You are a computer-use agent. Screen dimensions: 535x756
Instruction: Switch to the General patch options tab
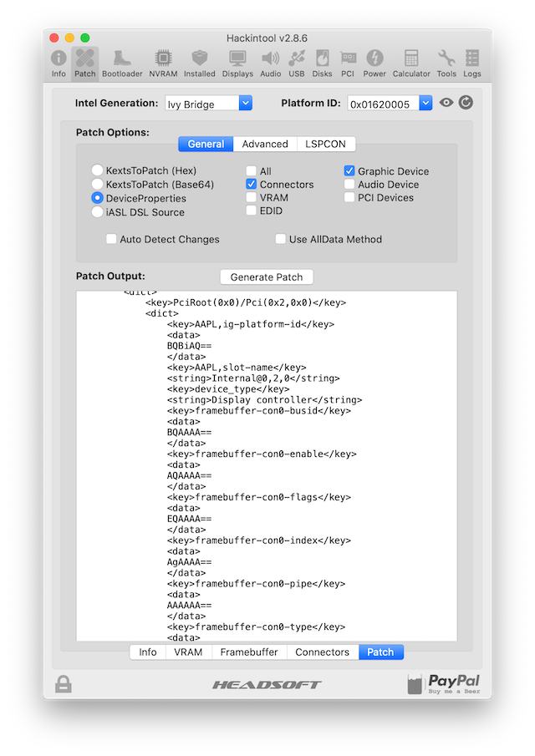(206, 144)
